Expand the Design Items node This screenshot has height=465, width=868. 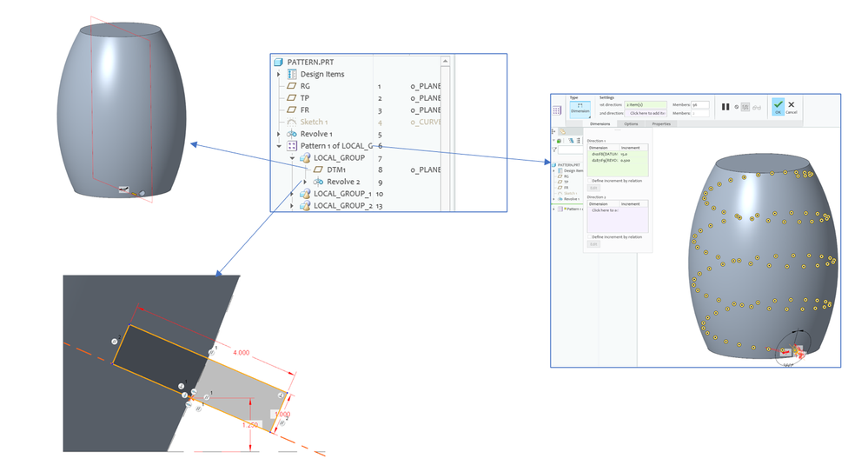tap(279, 75)
